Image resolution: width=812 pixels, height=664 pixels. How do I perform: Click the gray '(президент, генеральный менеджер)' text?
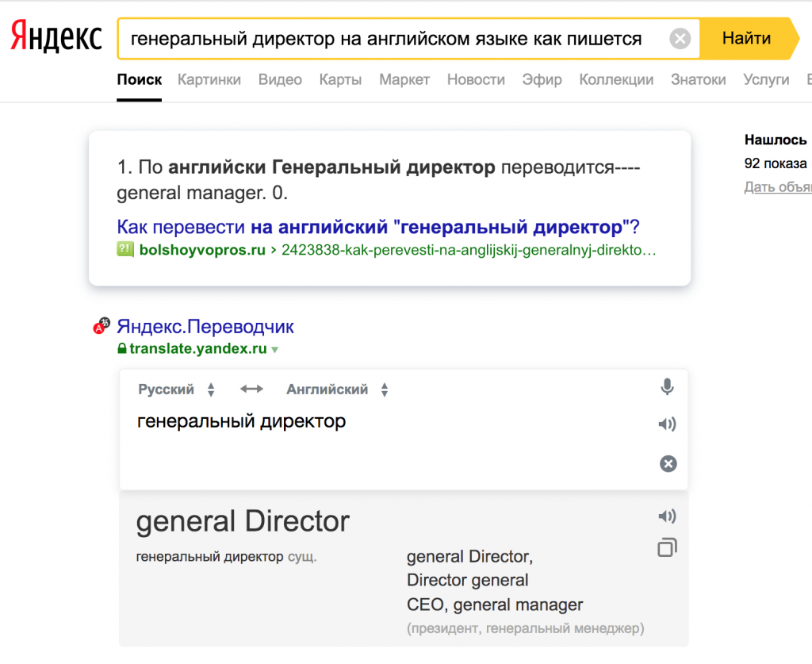click(x=526, y=628)
